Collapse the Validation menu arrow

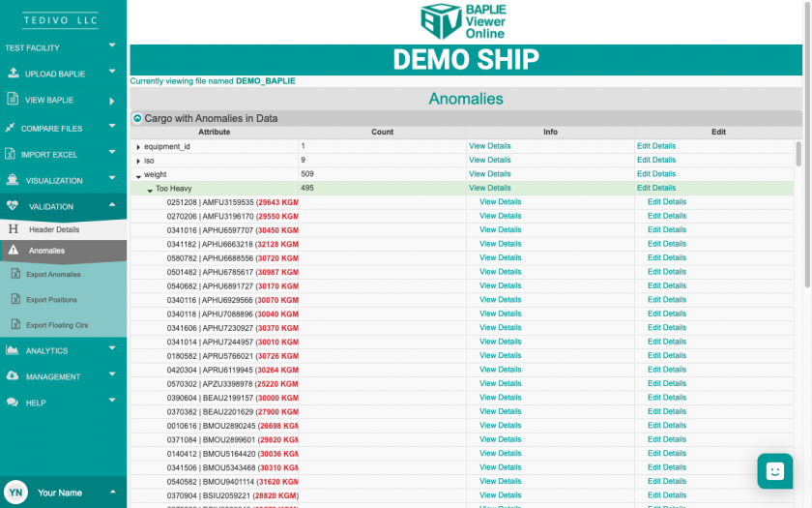pos(112,205)
